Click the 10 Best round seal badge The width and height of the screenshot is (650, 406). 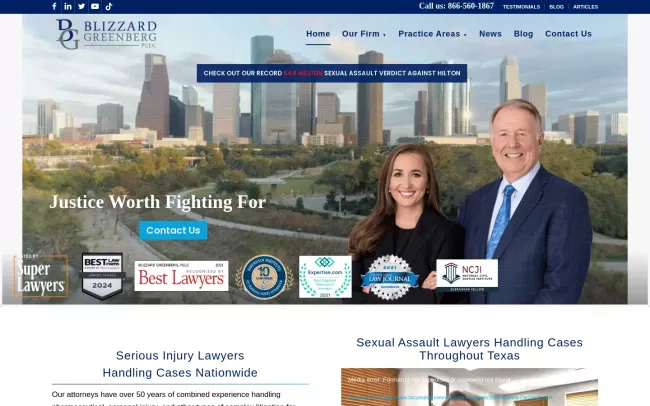(264, 277)
